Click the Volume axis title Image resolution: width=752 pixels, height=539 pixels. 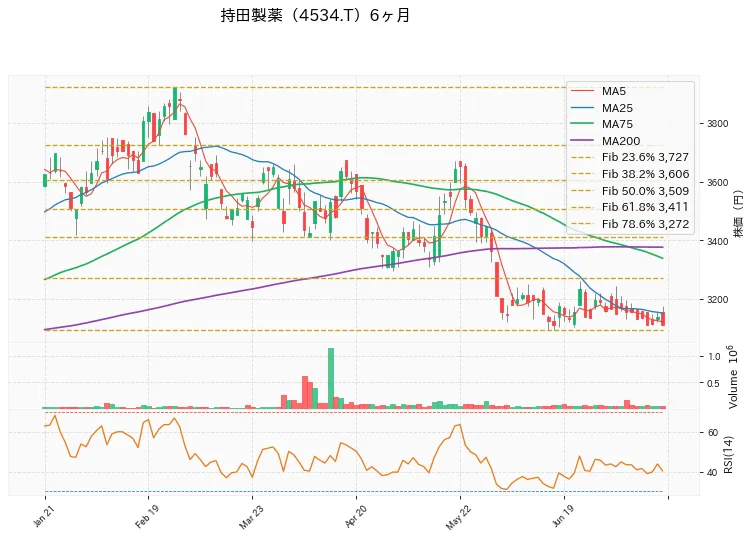point(733,377)
